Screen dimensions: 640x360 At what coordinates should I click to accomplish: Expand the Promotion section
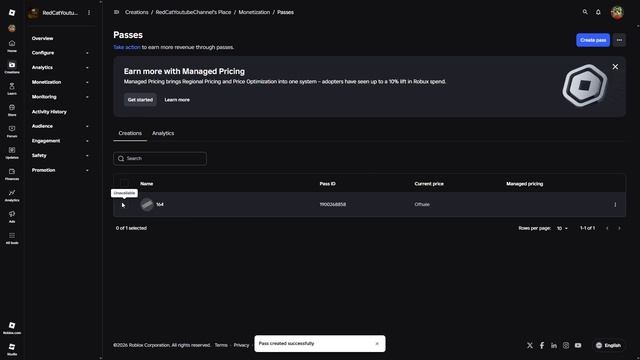tap(60, 170)
